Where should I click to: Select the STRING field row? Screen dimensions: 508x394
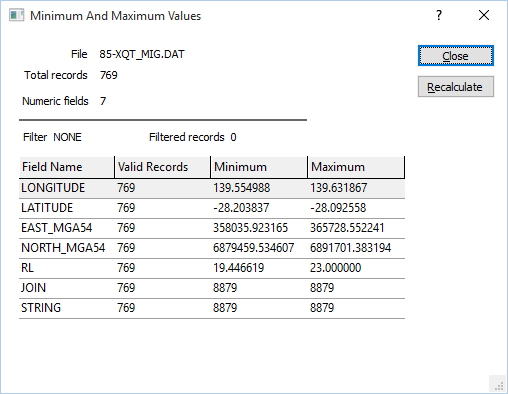(x=212, y=308)
